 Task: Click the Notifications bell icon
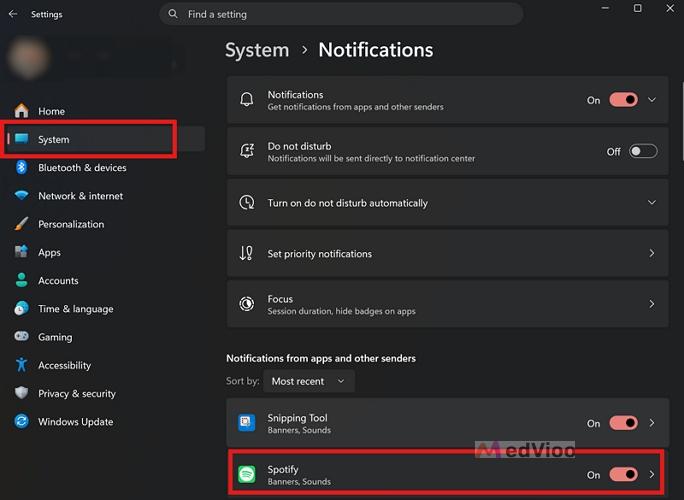(x=246, y=100)
